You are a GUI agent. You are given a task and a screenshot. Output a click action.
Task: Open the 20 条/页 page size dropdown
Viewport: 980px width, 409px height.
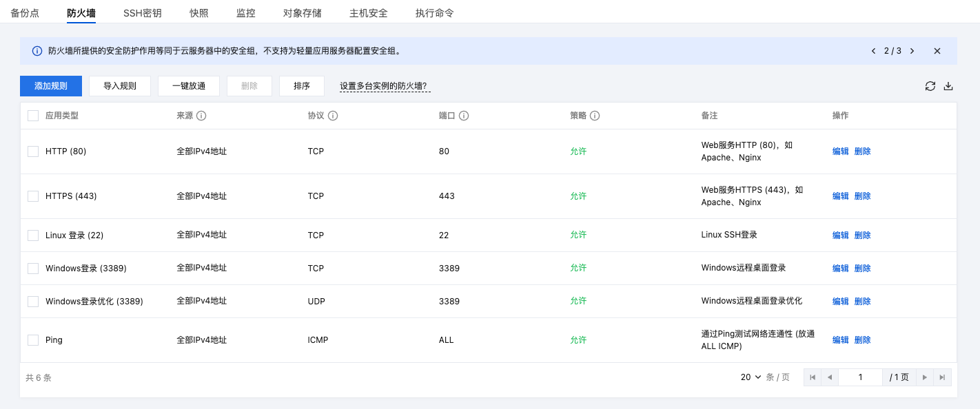coord(751,377)
